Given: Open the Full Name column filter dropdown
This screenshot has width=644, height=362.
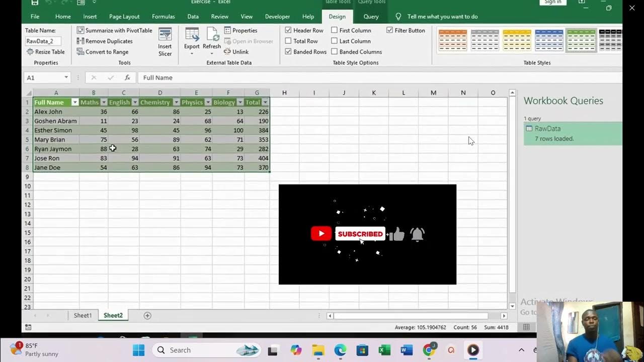Looking at the screenshot, I should [x=74, y=103].
